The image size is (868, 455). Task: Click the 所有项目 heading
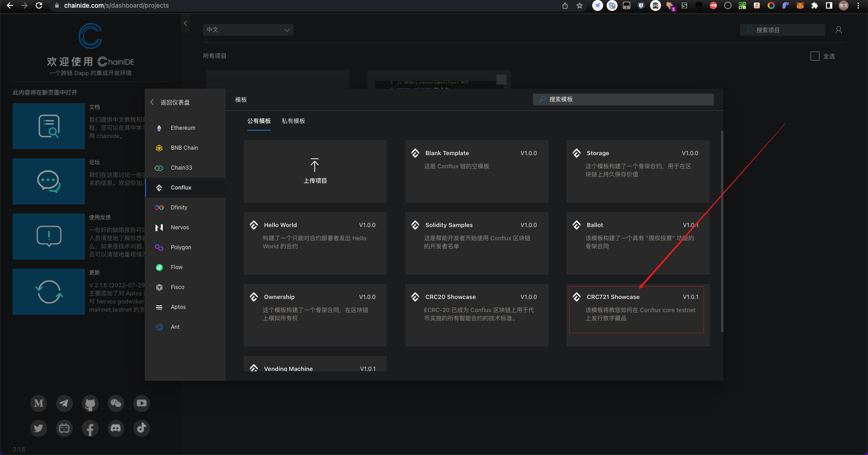[x=215, y=56]
